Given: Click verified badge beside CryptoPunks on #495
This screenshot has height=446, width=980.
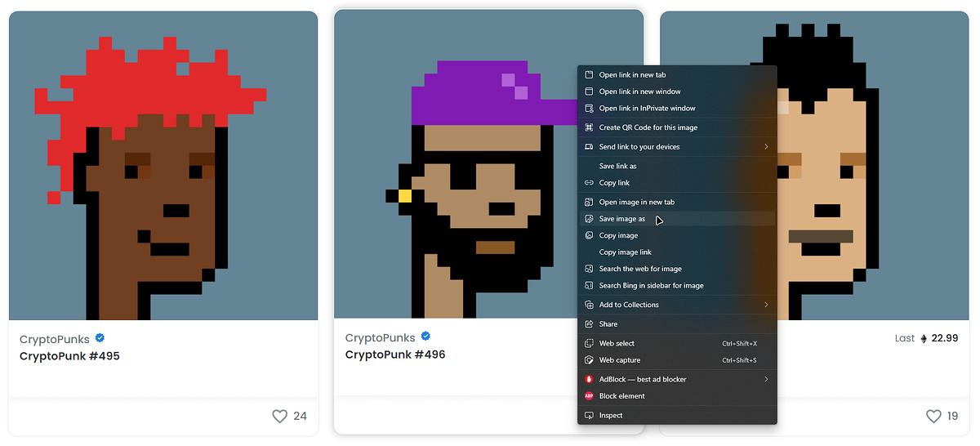Looking at the screenshot, I should pos(100,338).
